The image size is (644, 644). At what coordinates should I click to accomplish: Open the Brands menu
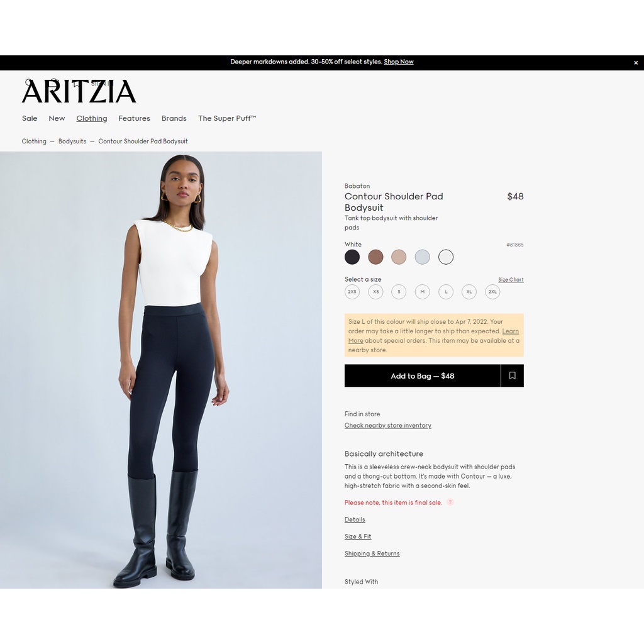pos(174,118)
